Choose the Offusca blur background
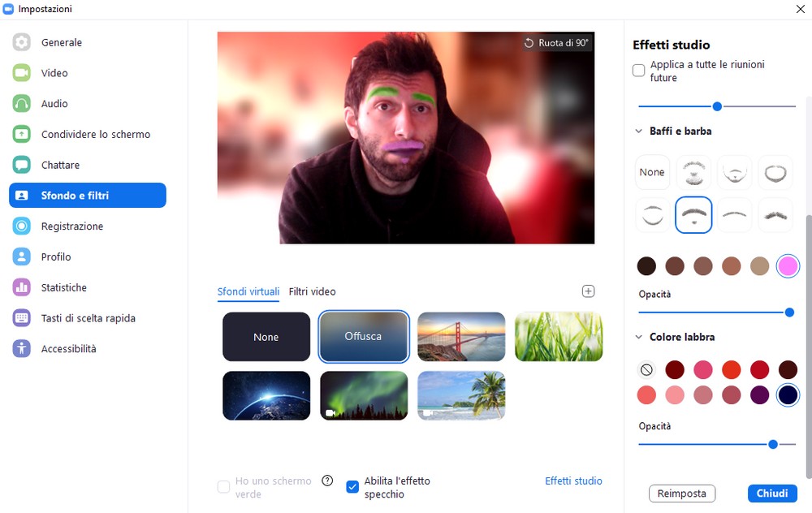 pos(364,337)
